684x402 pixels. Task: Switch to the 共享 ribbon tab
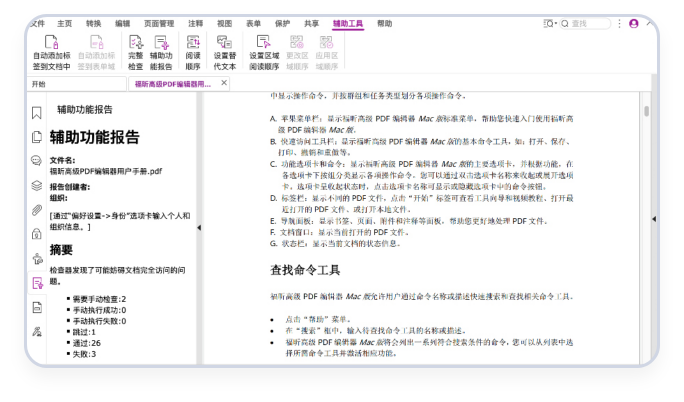pos(311,24)
